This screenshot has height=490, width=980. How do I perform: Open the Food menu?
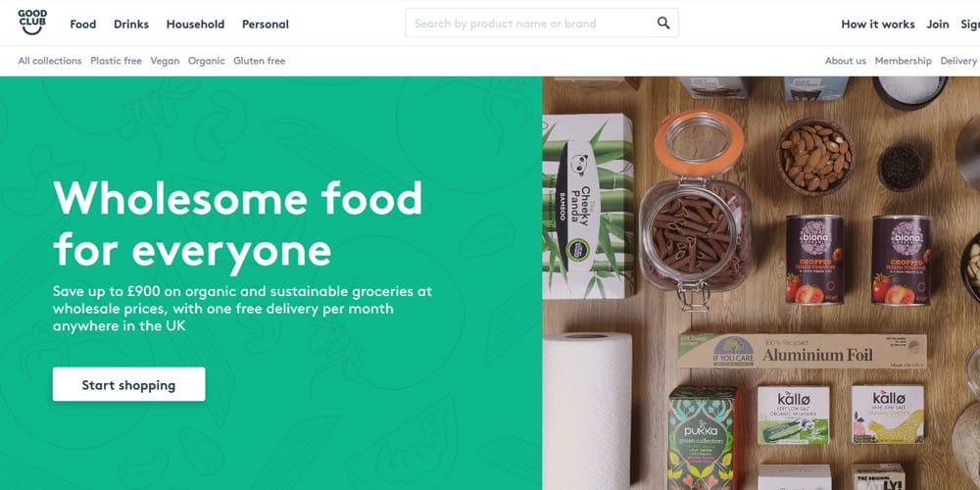83,24
